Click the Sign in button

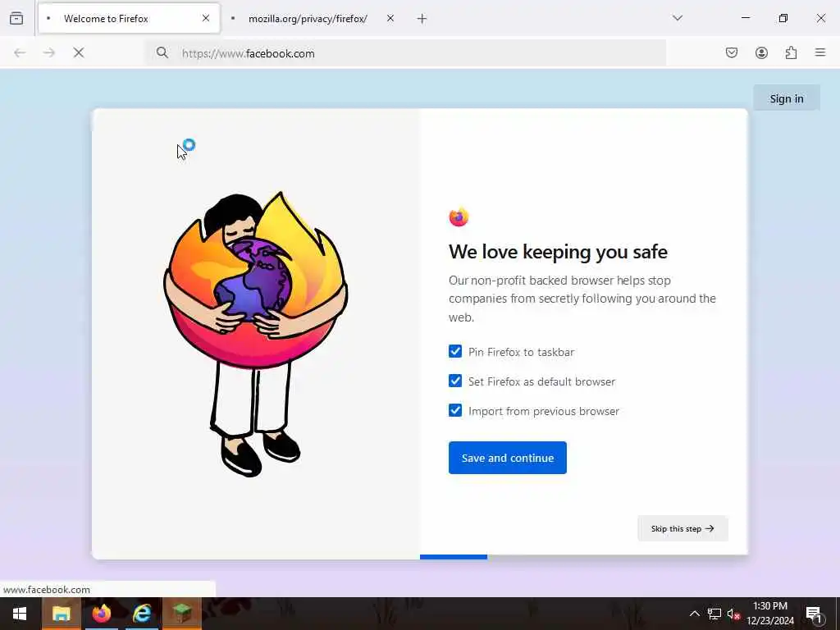(787, 98)
